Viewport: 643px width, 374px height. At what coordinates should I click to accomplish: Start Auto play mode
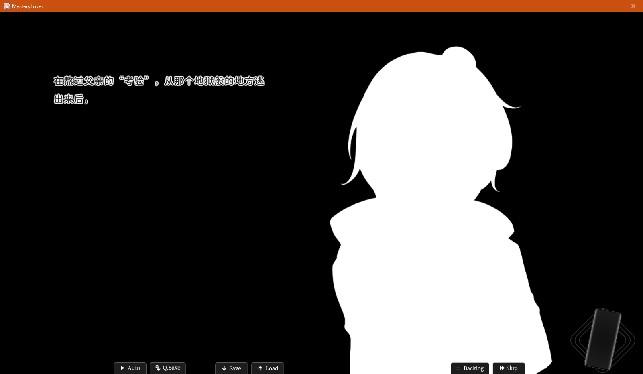(x=130, y=368)
